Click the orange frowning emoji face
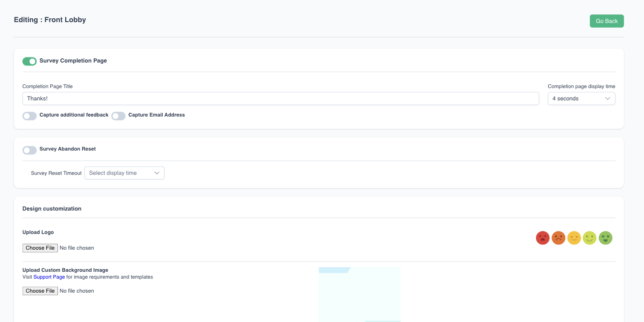The width and height of the screenshot is (644, 322). [558, 238]
